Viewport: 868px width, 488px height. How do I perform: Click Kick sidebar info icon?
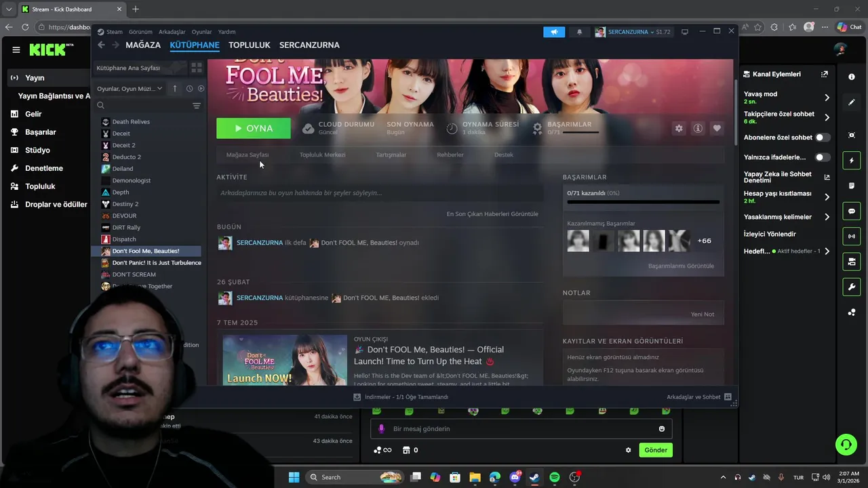(x=852, y=77)
